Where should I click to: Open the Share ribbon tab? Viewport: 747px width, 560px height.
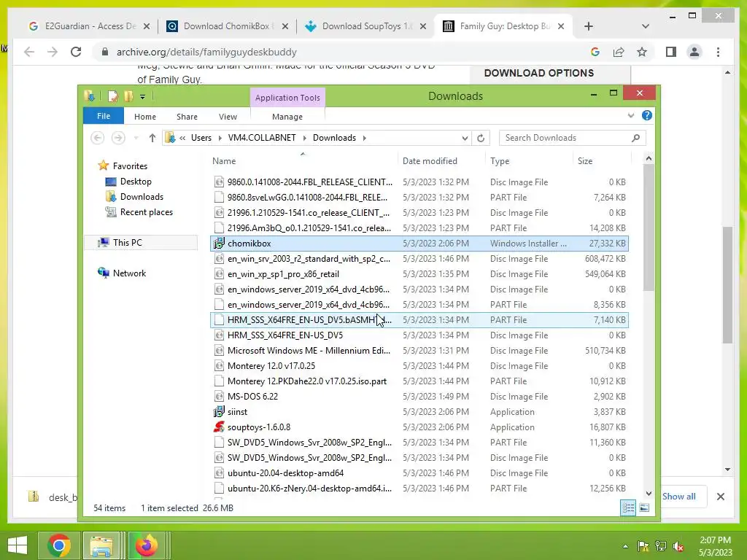coord(187,117)
